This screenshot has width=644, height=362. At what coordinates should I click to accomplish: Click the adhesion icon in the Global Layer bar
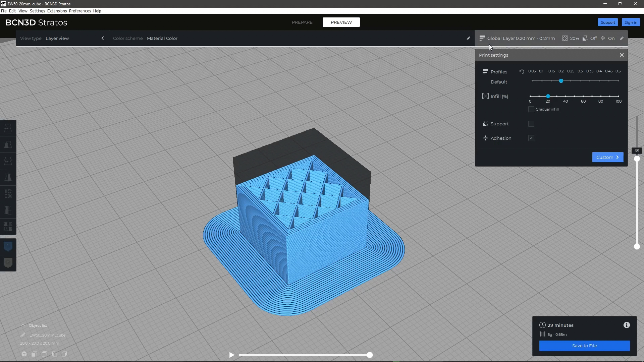pos(603,38)
